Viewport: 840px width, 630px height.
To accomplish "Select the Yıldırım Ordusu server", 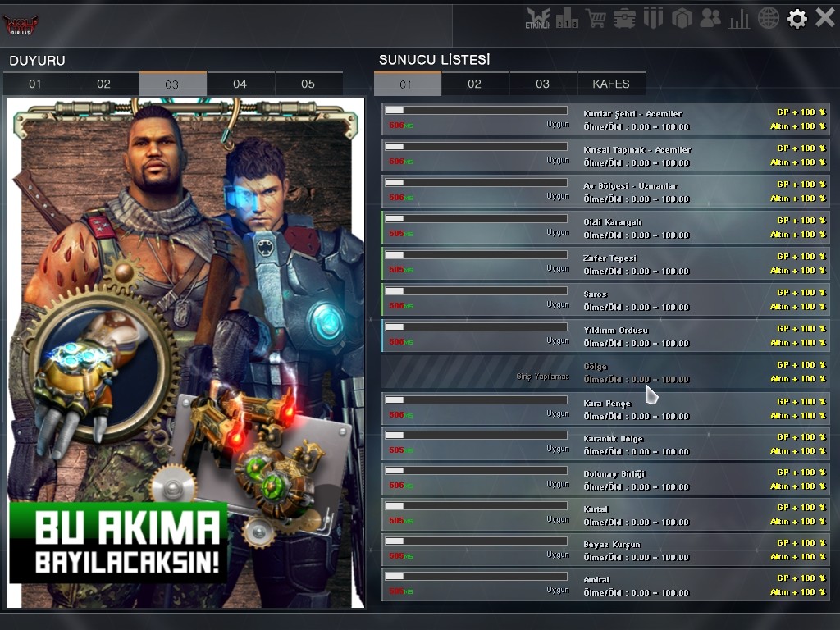I will coord(605,336).
